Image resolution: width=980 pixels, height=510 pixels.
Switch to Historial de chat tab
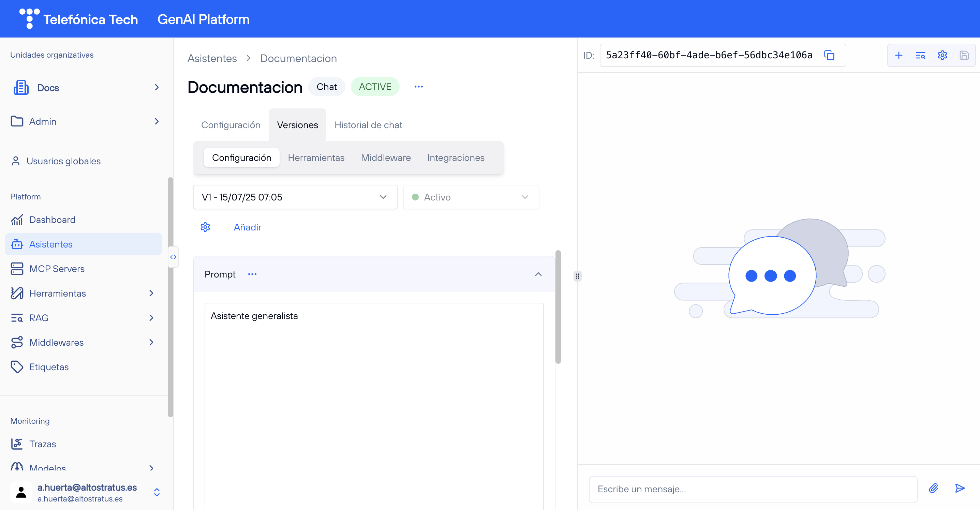(x=368, y=125)
